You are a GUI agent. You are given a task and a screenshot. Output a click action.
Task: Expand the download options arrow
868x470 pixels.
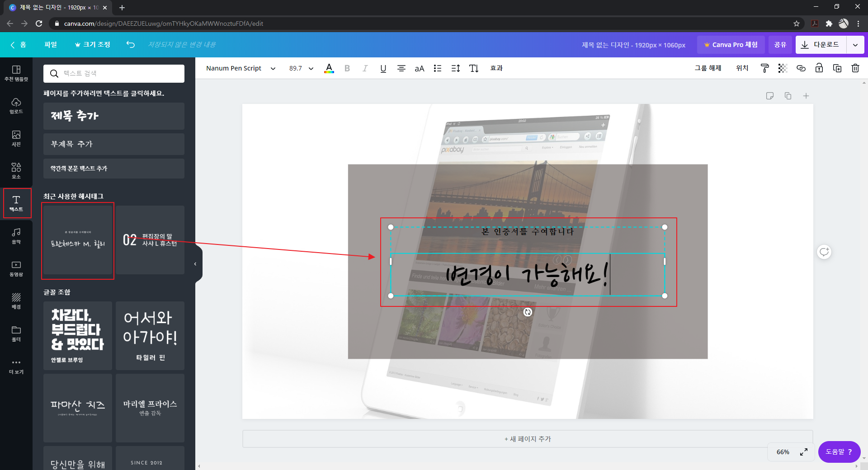[x=855, y=45]
